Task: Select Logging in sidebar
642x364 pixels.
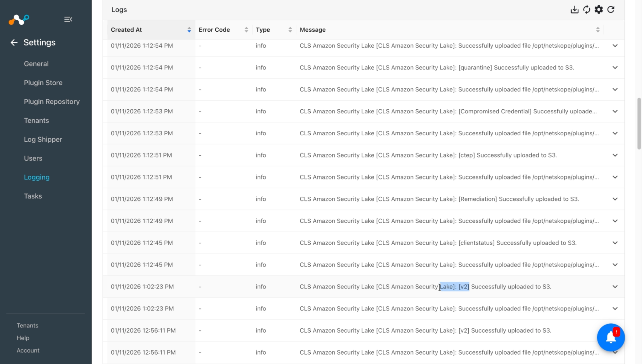Action: (37, 177)
